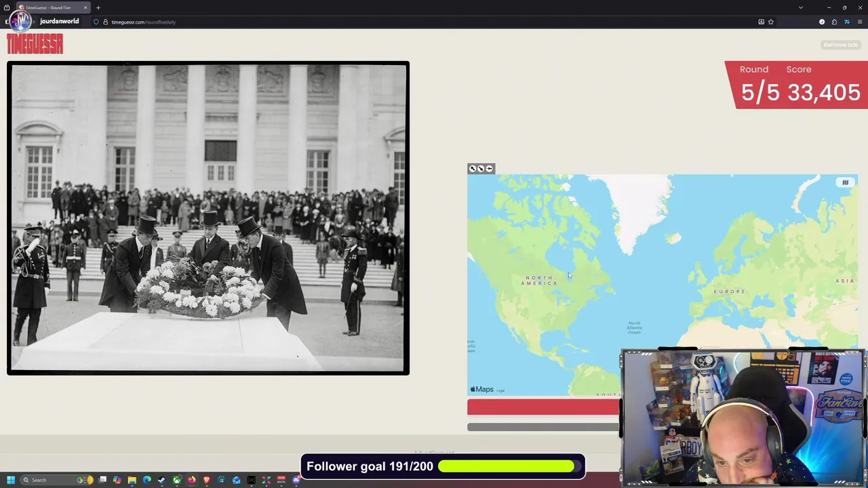This screenshot has height=488, width=868.
Task: Open Xbox app from taskbar
Action: 177,480
